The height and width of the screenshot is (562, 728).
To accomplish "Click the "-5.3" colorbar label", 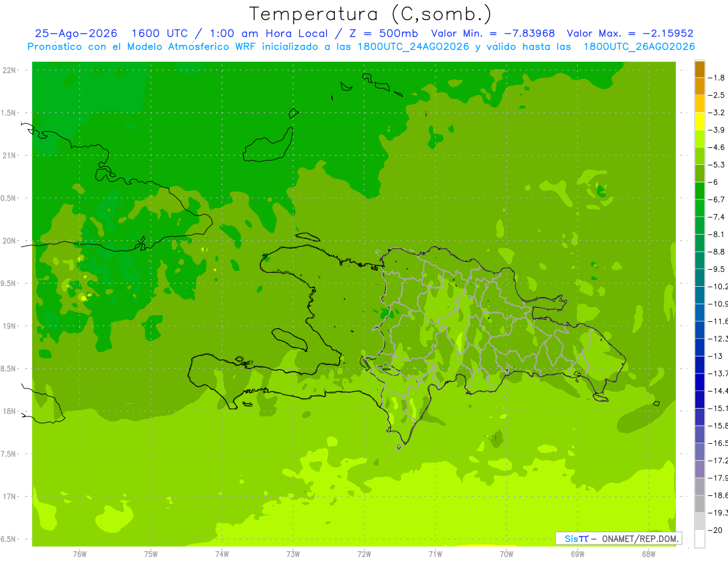I will pos(716,165).
